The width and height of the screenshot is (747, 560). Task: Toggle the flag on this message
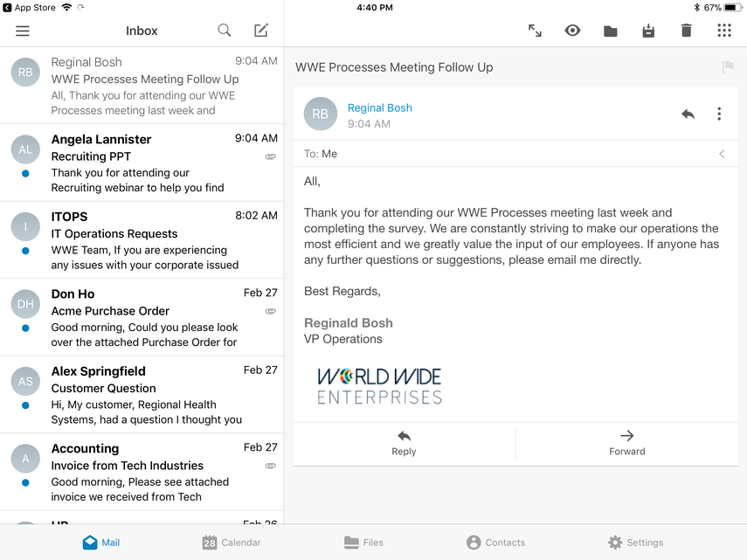727,67
